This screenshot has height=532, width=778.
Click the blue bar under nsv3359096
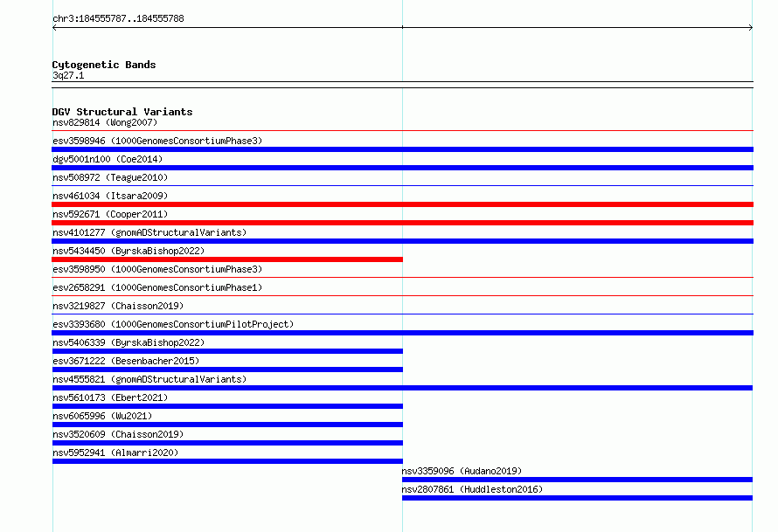[578, 480]
